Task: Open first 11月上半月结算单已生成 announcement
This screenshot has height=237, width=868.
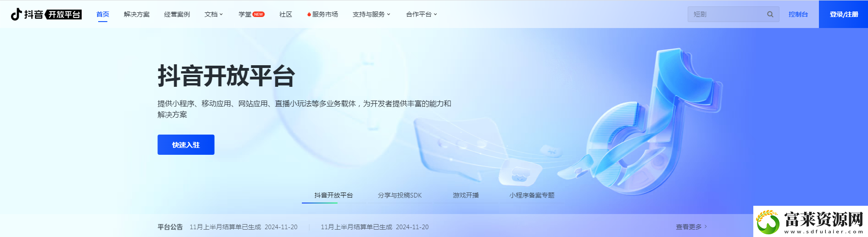Action: coord(243,227)
